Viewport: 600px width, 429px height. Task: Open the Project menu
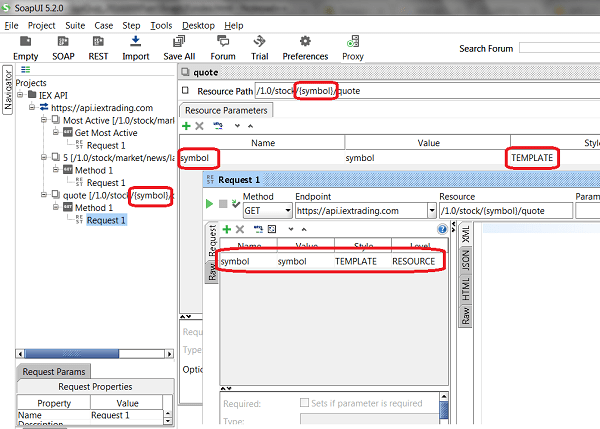[x=41, y=26]
